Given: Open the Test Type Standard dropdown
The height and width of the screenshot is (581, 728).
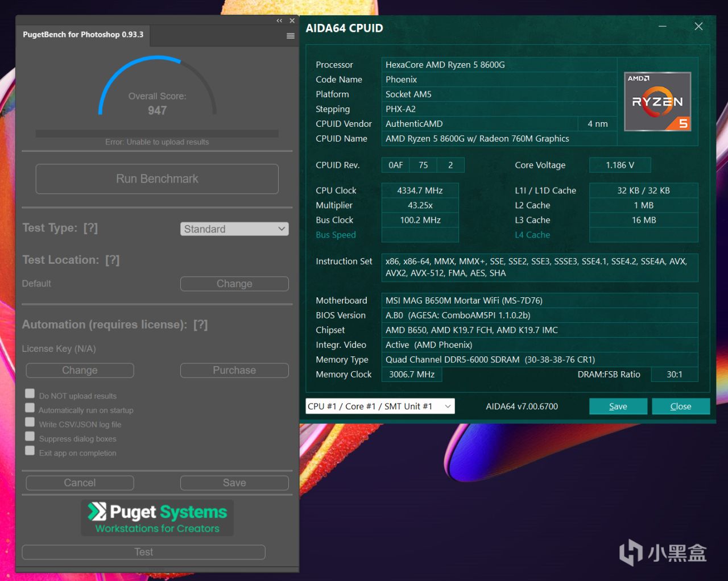Looking at the screenshot, I should (x=234, y=229).
